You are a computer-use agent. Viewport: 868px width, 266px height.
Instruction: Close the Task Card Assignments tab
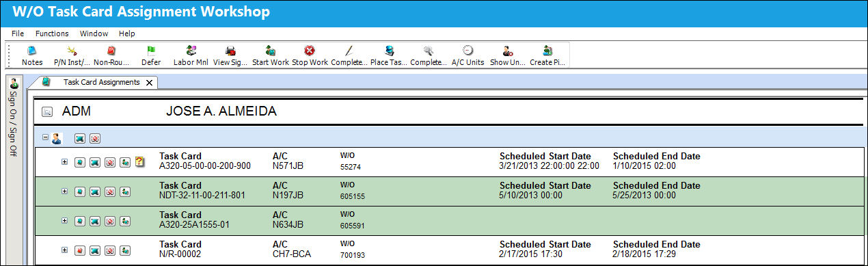[x=150, y=83]
